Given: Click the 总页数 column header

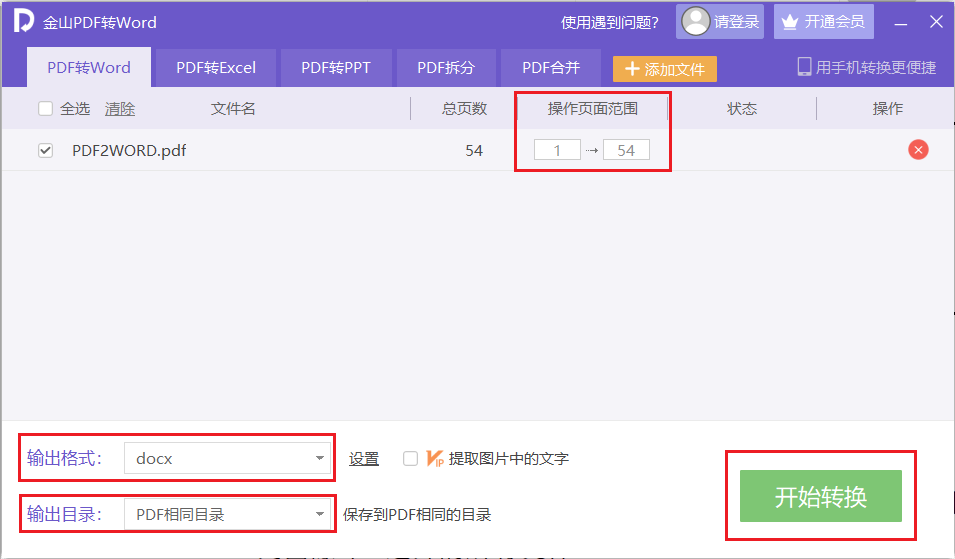Looking at the screenshot, I should 464,108.
